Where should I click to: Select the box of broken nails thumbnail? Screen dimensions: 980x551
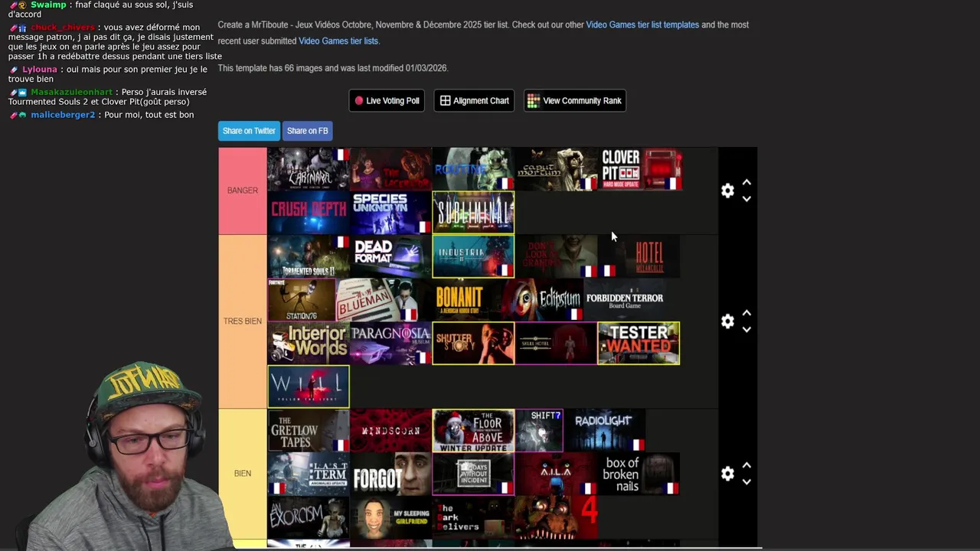pos(639,474)
